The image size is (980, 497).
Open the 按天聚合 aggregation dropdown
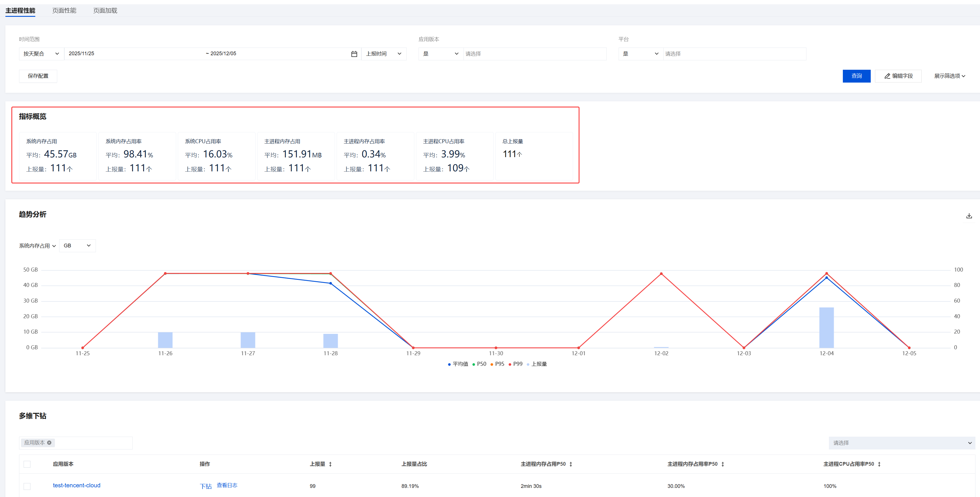(41, 54)
